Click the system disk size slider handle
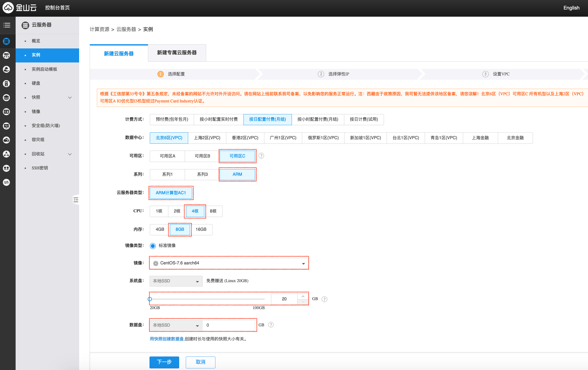The image size is (588, 370). (150, 299)
